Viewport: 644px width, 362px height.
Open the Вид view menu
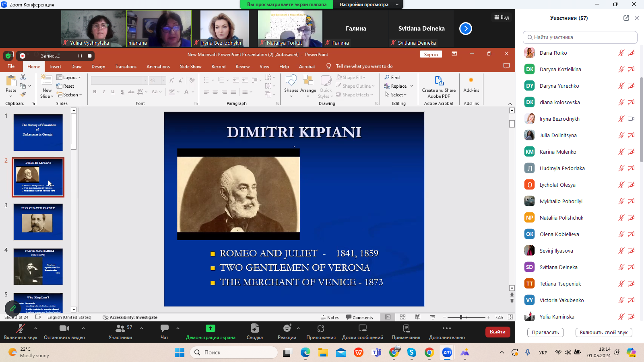point(502,17)
